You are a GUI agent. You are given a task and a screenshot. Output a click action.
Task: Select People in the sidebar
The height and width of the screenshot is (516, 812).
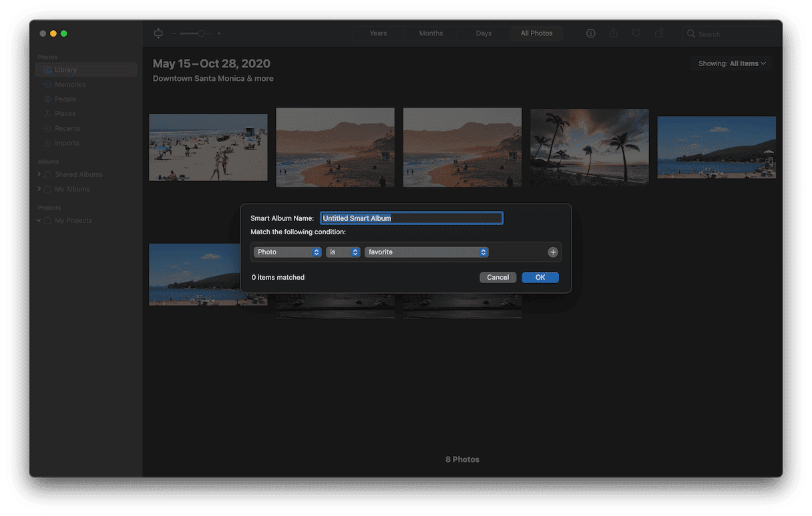[x=65, y=99]
